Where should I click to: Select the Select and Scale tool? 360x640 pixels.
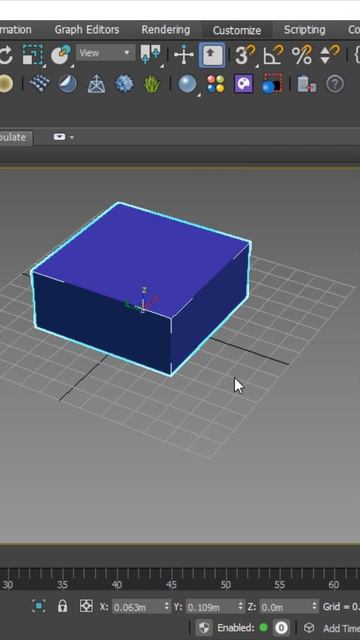(x=32, y=54)
